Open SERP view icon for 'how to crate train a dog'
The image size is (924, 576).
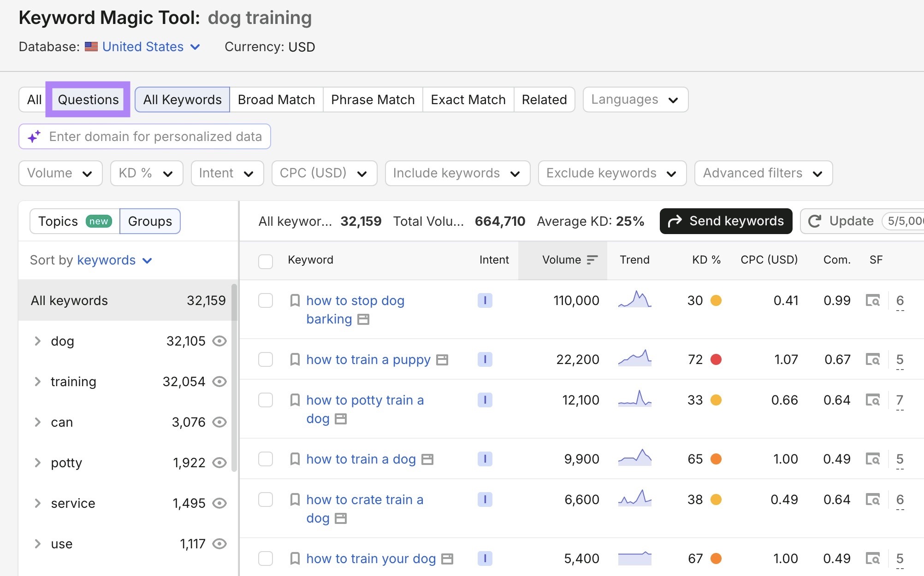(872, 500)
